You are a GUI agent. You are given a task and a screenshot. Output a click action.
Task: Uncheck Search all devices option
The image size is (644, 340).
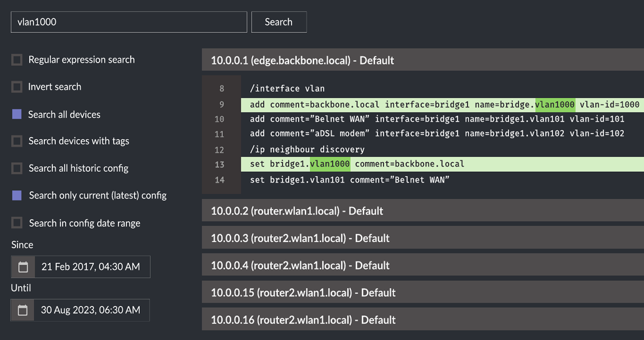point(17,114)
